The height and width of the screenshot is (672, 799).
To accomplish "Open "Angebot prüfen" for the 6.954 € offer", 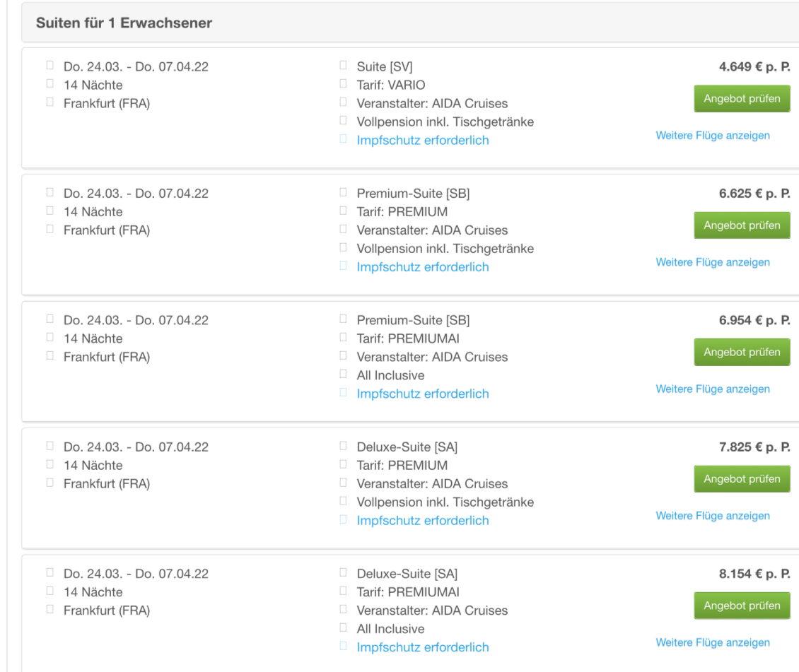I will pos(742,352).
